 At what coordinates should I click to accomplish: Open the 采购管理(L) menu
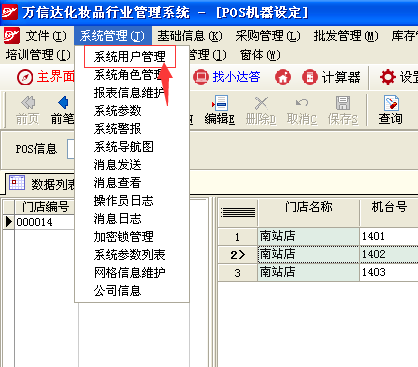click(x=268, y=36)
